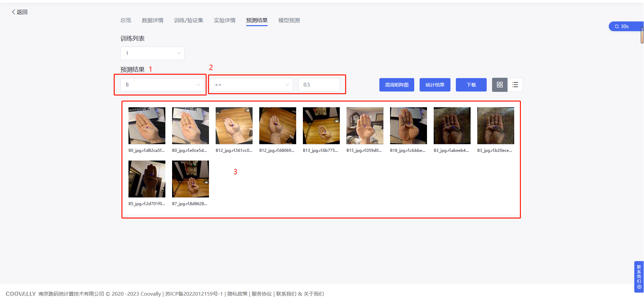Open the 实验详情 tab
The width and height of the screenshot is (644, 303).
click(225, 20)
